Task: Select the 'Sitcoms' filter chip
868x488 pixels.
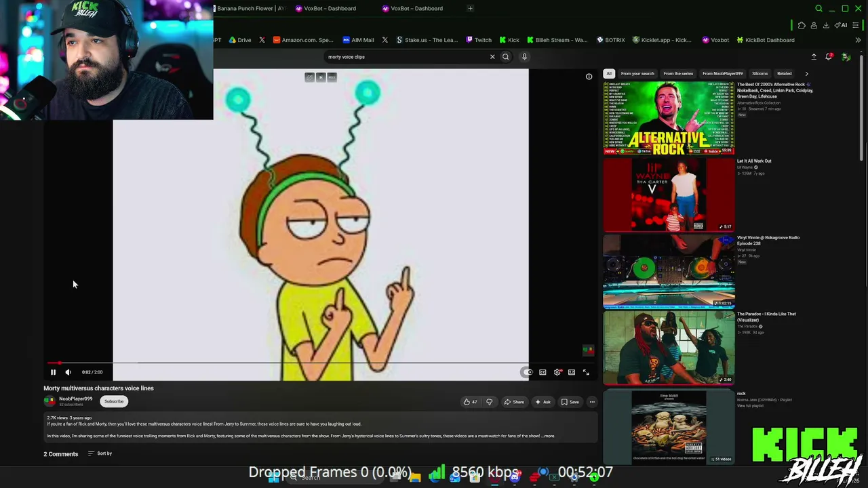Action: coord(759,73)
